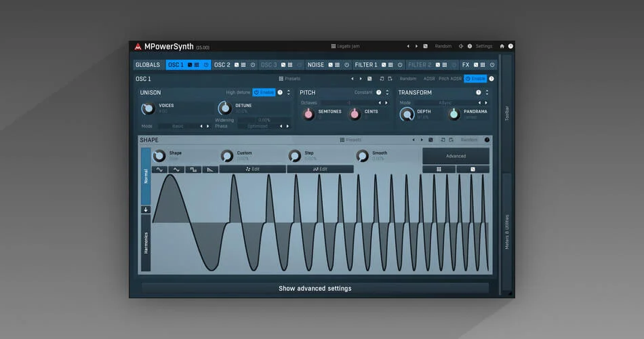Randomize NOISE via its tab dice icon

pos(330,65)
